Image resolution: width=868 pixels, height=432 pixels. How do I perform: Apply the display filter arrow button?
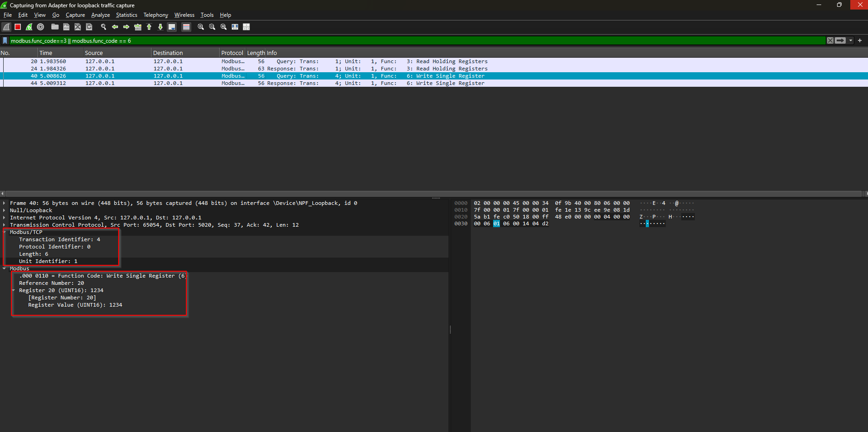click(841, 40)
